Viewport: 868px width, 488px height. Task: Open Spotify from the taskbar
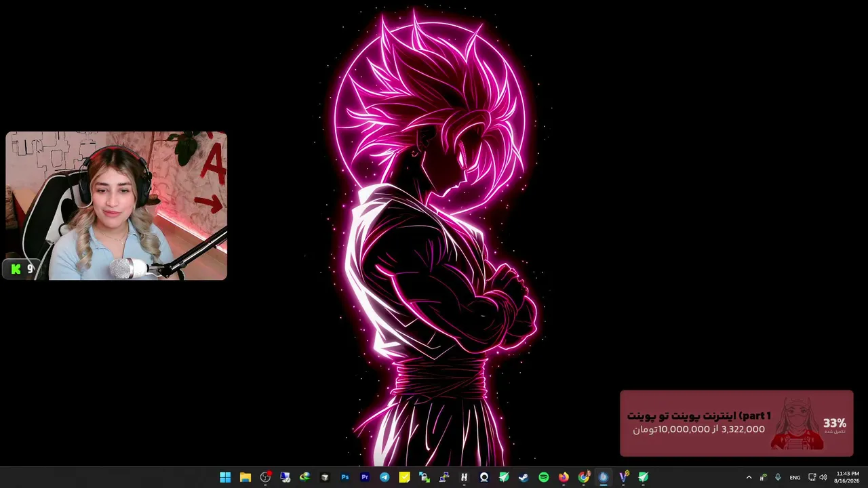[x=544, y=477]
